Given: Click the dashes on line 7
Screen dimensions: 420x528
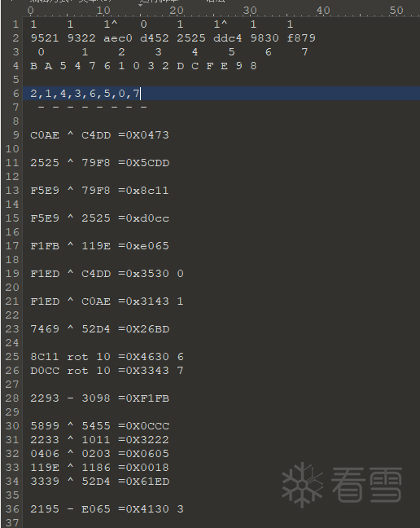Looking at the screenshot, I should click(92, 107).
